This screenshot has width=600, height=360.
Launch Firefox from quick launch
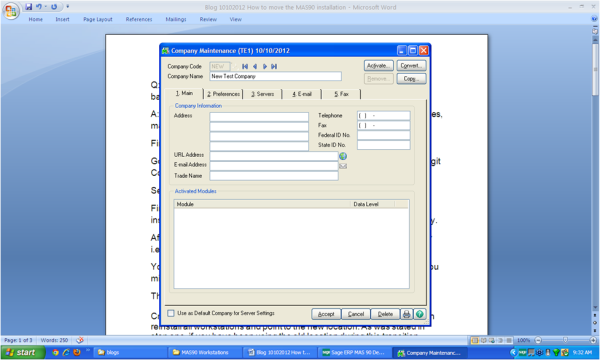pyautogui.click(x=77, y=352)
